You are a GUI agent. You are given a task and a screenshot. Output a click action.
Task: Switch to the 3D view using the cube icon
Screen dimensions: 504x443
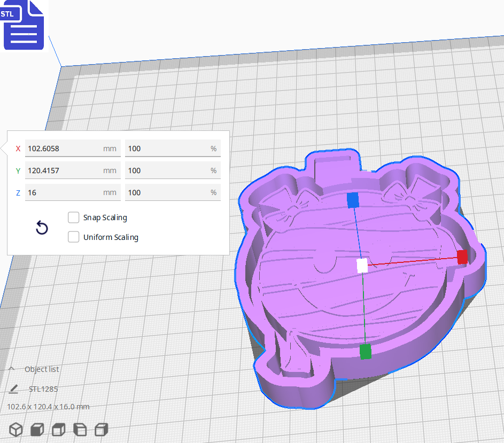(x=15, y=429)
